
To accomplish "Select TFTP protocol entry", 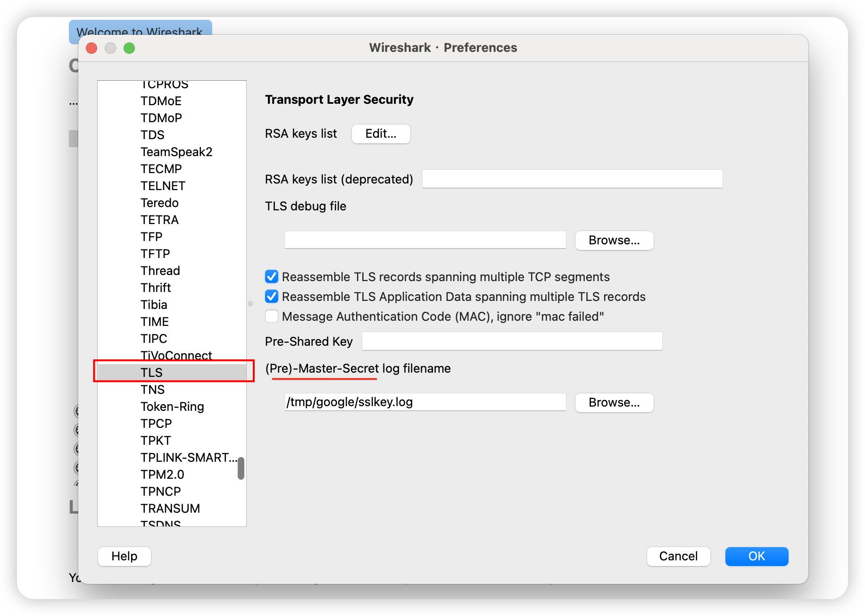I will click(172, 254).
